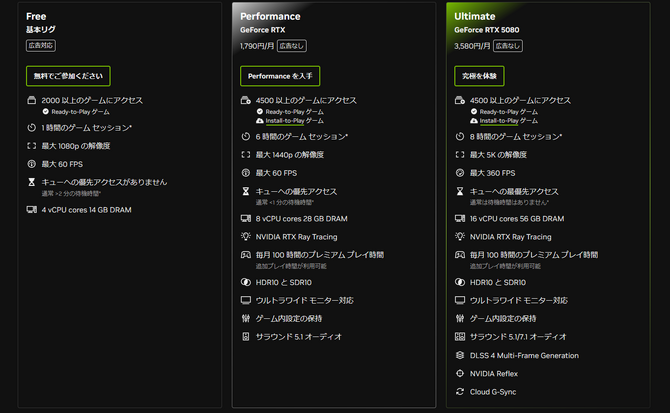Screen dimensions: 670x413
Task: Click the 最大 1080p の解像度 text
Action: tap(76, 146)
